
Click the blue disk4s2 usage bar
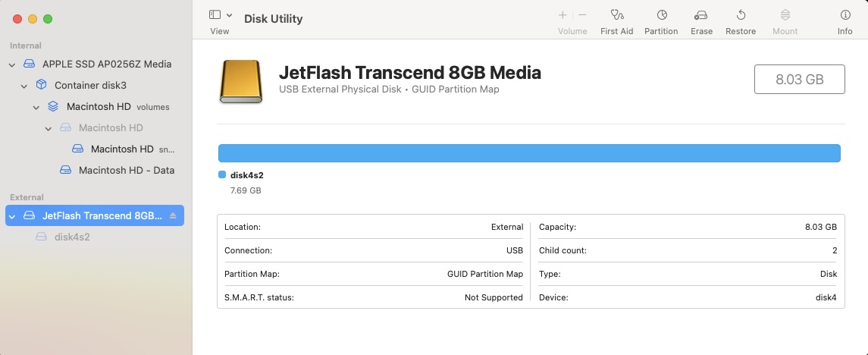tap(528, 153)
